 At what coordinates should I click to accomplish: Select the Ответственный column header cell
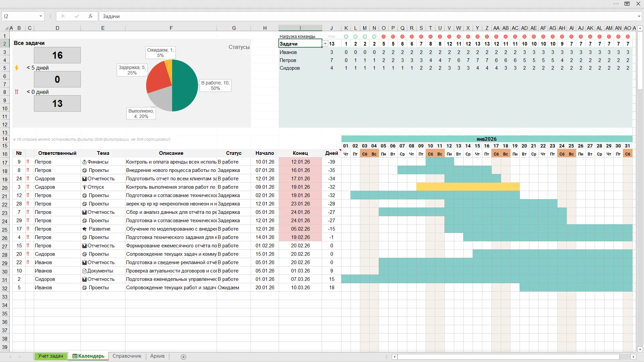(x=57, y=153)
